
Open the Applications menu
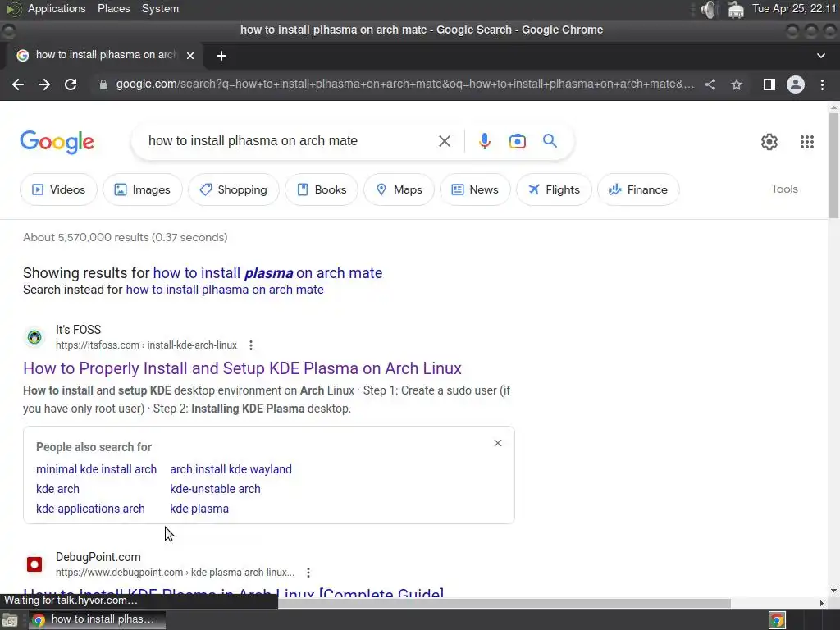pyautogui.click(x=57, y=8)
